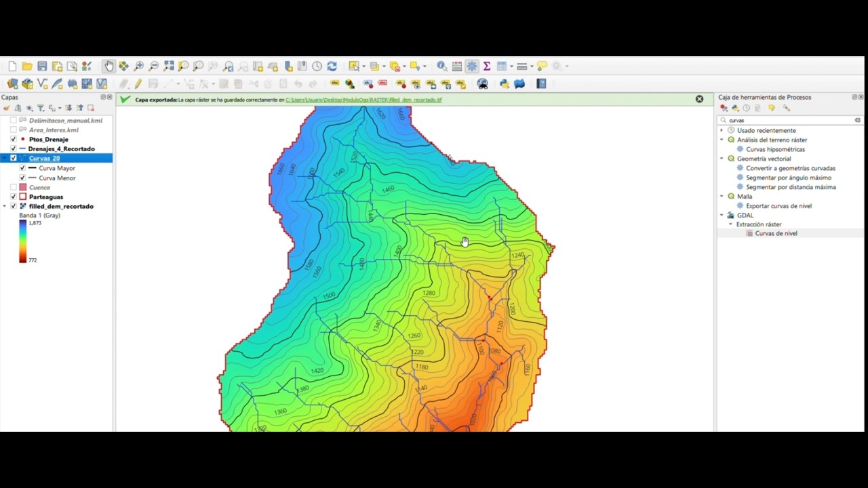Click the Zoom Out magnifier tool
This screenshot has width=868, height=488.
154,66
